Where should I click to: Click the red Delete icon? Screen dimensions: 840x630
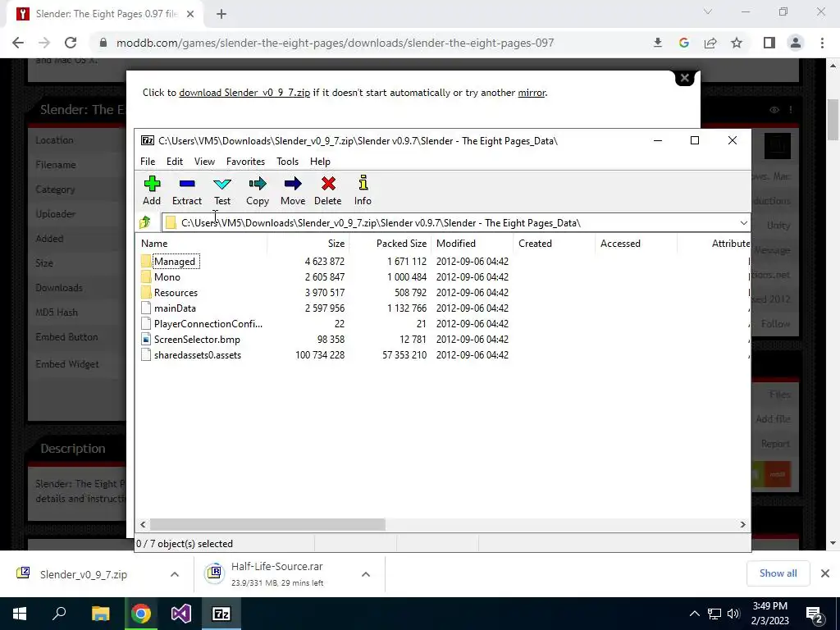click(x=328, y=190)
